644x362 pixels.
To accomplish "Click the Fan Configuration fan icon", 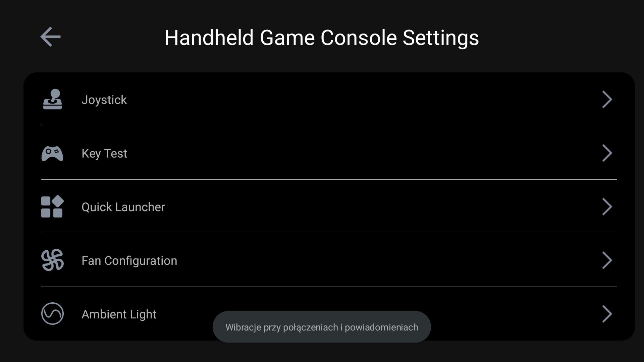I will pyautogui.click(x=52, y=260).
